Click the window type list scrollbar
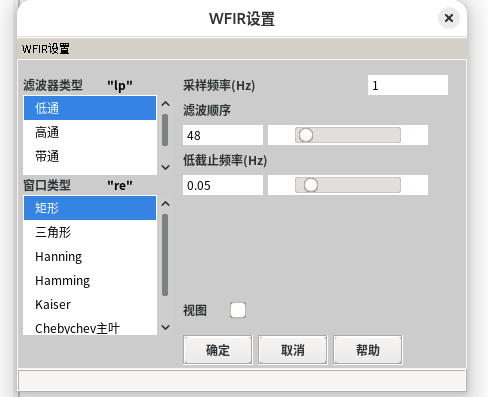This screenshot has width=488, height=397. click(x=165, y=255)
